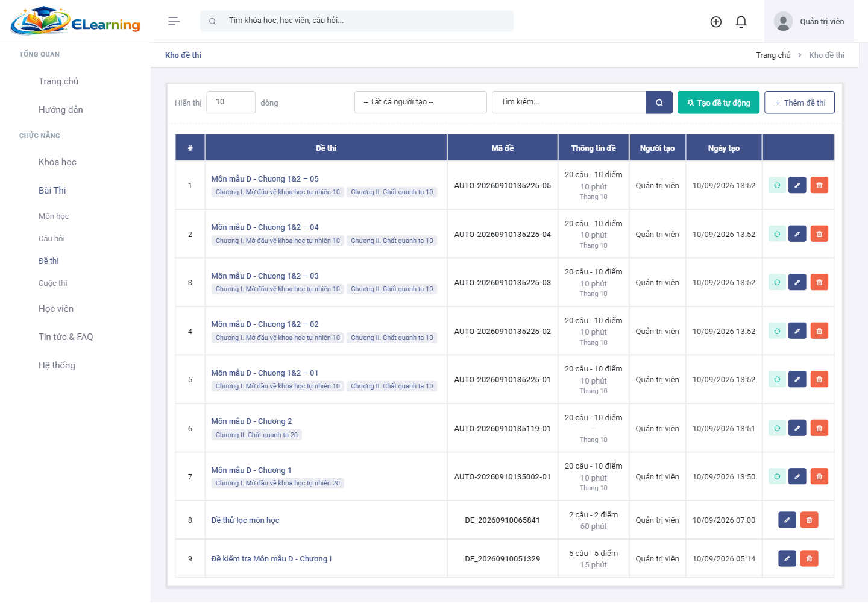868x603 pixels.
Task: Click refresh icon for exam AUTO-20260910135225-03
Action: (x=777, y=282)
